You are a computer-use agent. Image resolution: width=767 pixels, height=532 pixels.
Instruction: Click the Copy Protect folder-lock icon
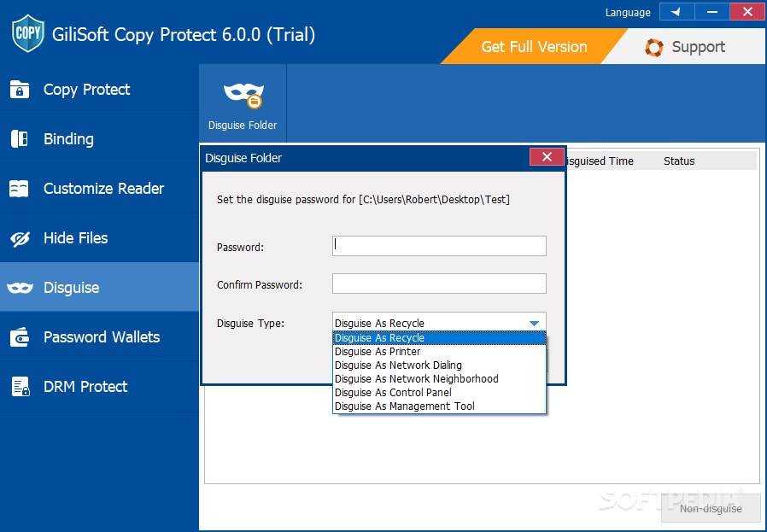pos(20,90)
